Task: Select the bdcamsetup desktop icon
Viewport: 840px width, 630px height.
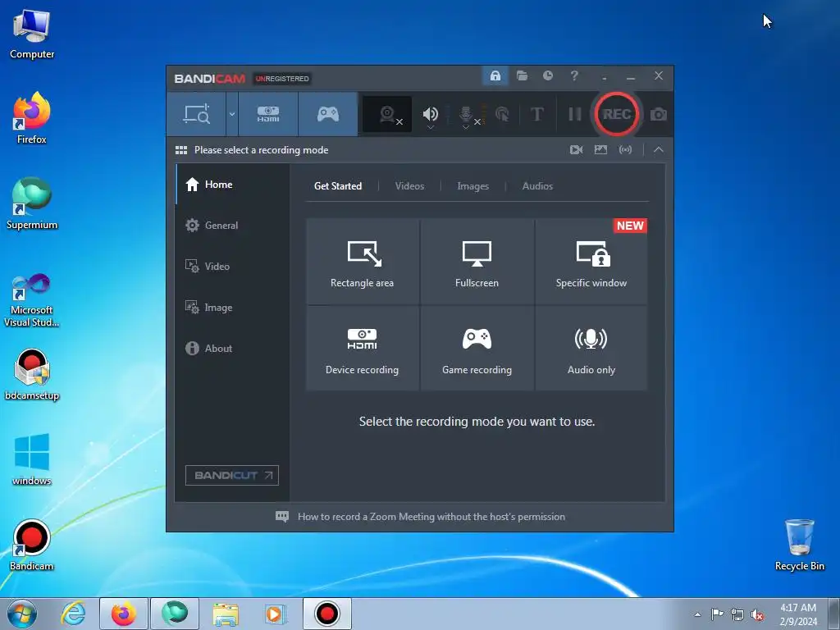Action: click(x=32, y=375)
